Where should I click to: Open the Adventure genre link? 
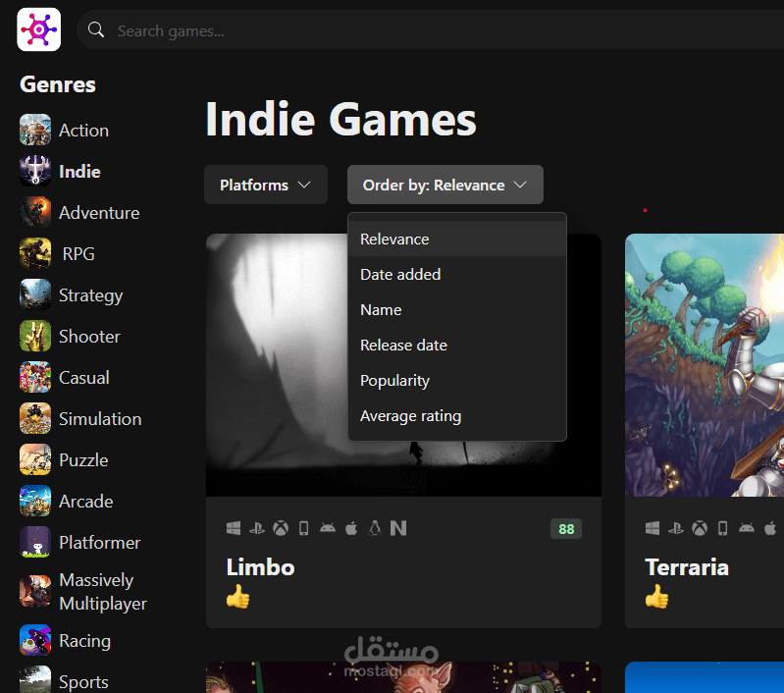click(99, 213)
